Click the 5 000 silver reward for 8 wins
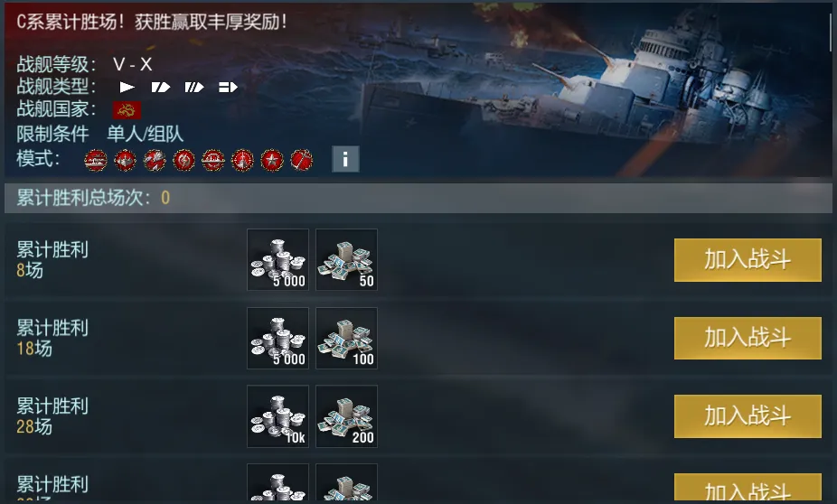The height and width of the screenshot is (504, 837). click(x=277, y=260)
